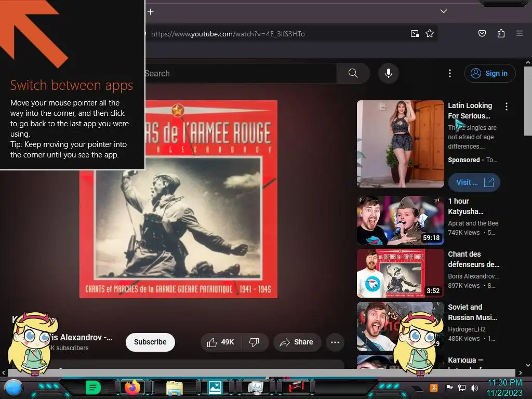The height and width of the screenshot is (399, 532).
Task: Open Soviet and Russian Music title link
Action: pyautogui.click(x=472, y=312)
